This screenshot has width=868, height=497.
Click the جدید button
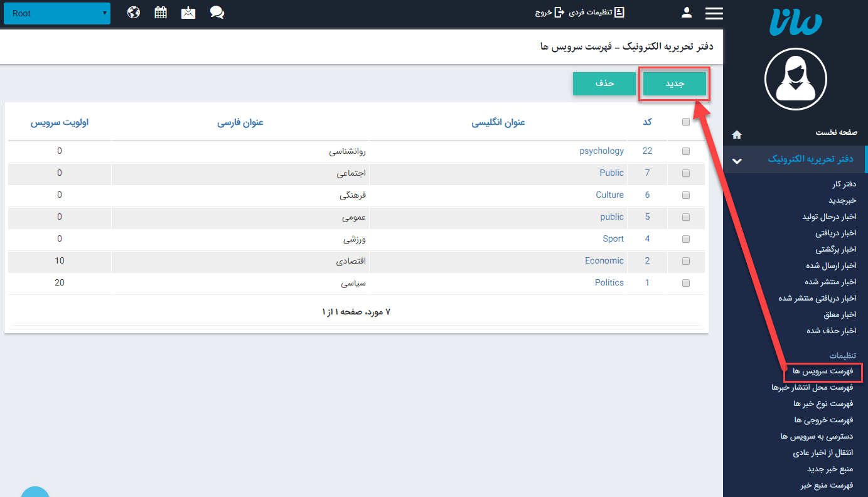click(x=674, y=83)
